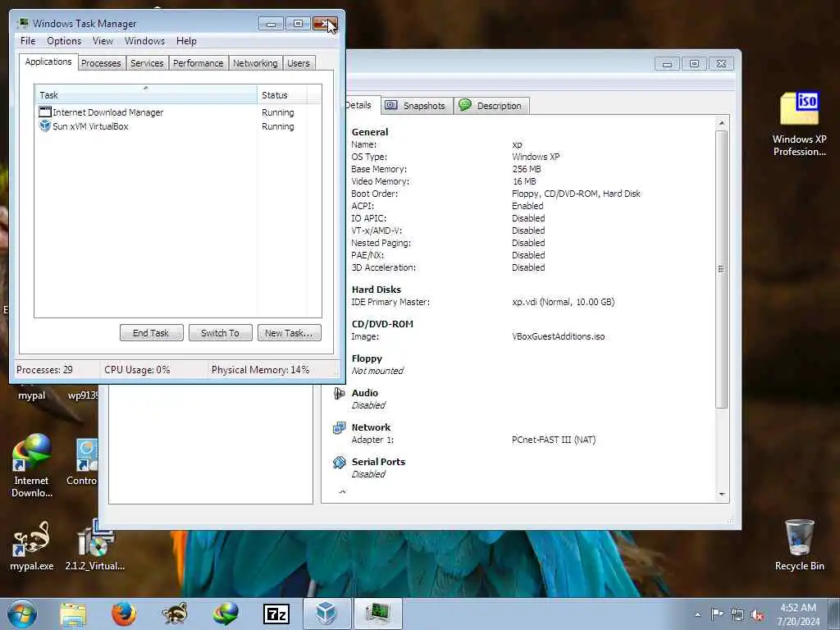The image size is (840, 630).
Task: Select the Control Panel desktop shortcut
Action: [83, 462]
